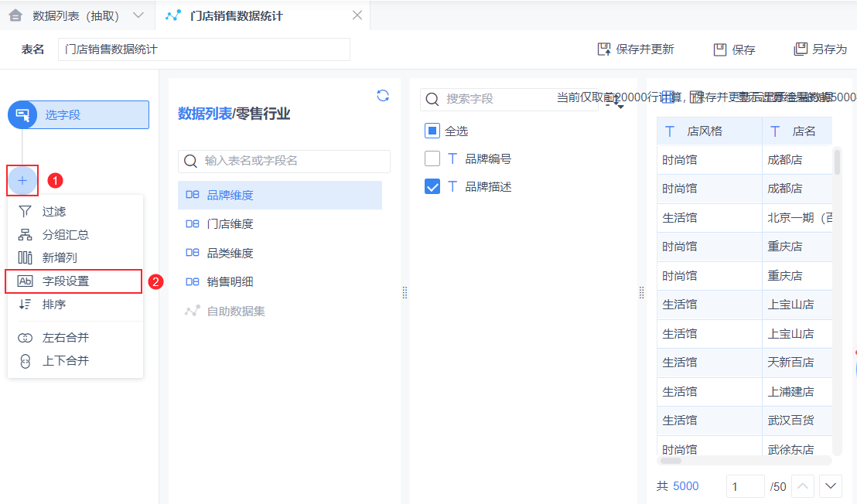Viewport: 857px width, 504px height.
Task: Click the drag handle between table and field panels
Action: pyautogui.click(x=405, y=293)
